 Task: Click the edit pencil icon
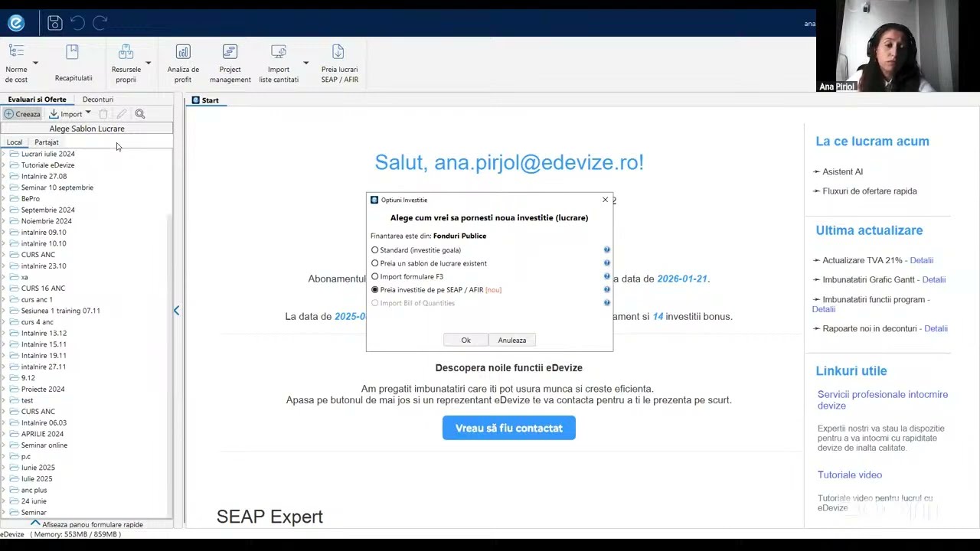click(121, 114)
